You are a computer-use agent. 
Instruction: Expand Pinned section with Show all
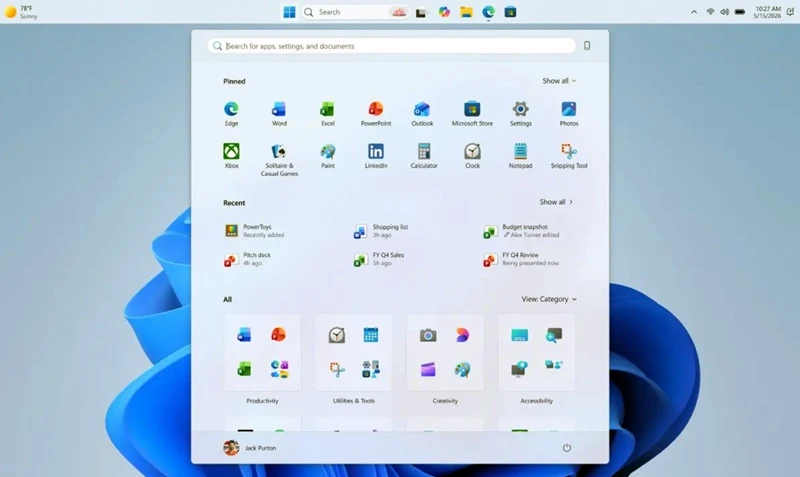click(x=559, y=81)
